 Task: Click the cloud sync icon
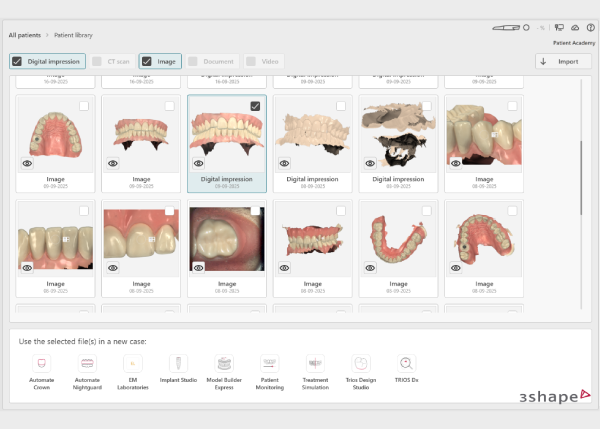(x=575, y=28)
